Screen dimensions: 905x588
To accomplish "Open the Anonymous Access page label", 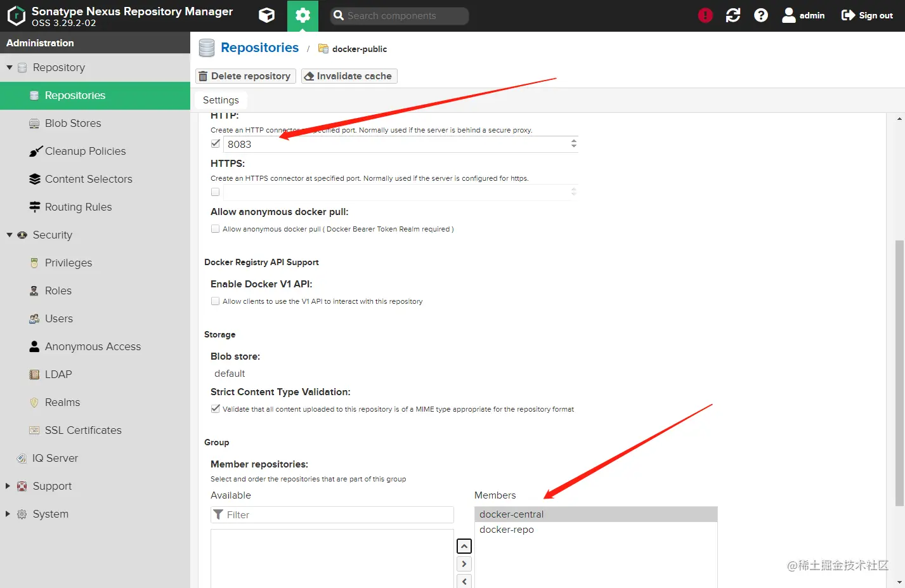I will click(93, 346).
